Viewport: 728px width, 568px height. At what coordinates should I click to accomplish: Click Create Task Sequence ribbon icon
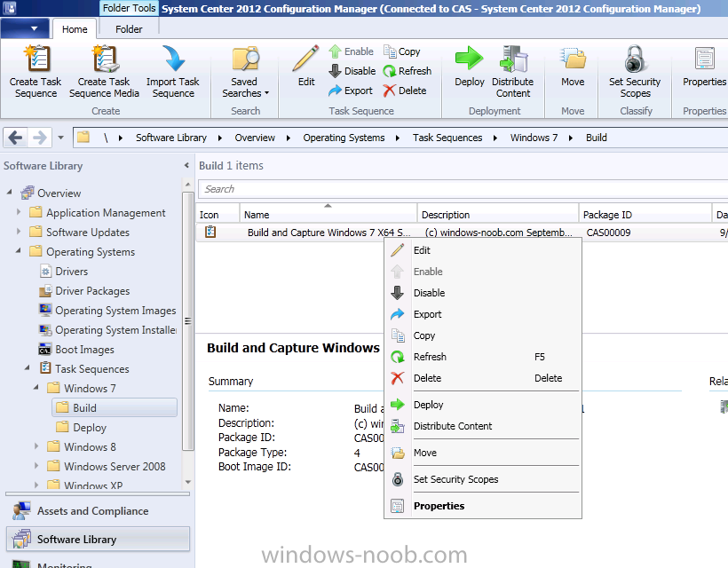coord(36,59)
